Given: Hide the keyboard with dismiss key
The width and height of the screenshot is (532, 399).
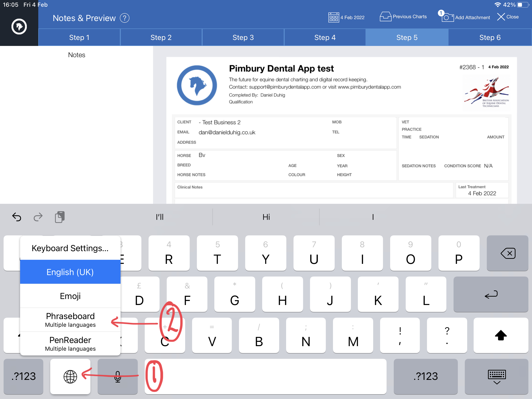Looking at the screenshot, I should click(x=497, y=376).
